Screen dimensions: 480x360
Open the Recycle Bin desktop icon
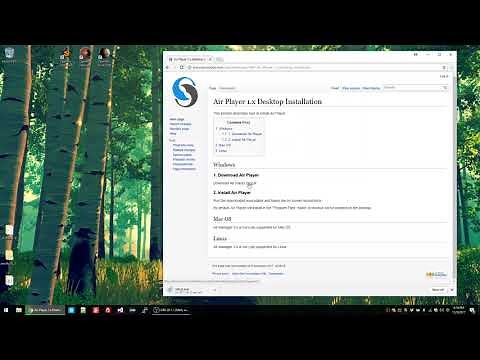point(9,55)
